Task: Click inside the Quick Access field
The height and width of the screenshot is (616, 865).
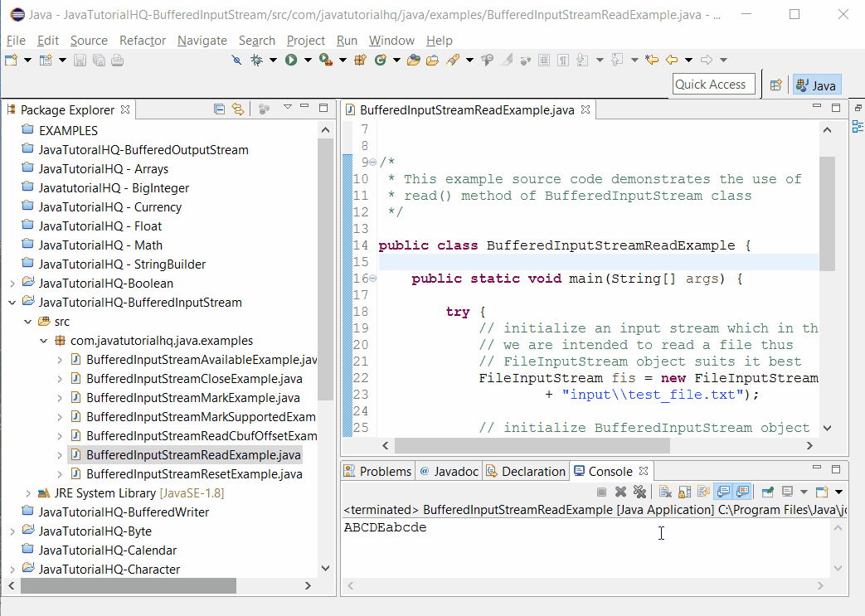Action: pyautogui.click(x=713, y=84)
